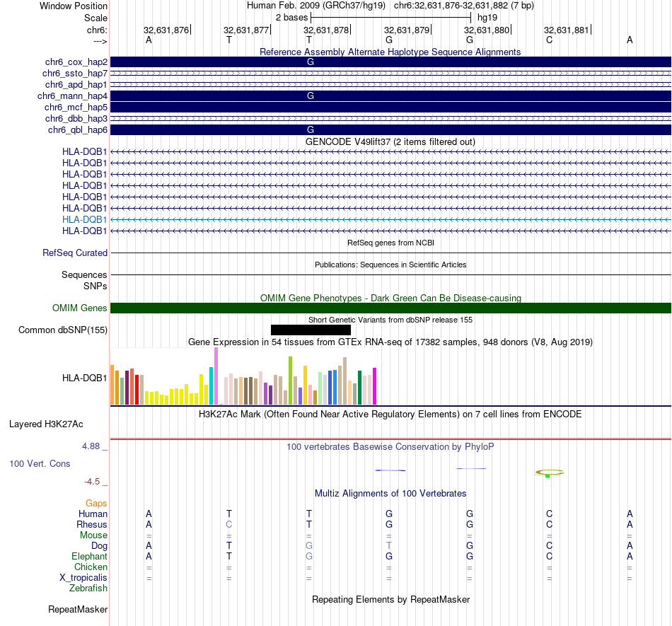Click the Window Position label
This screenshot has width=672, height=626.
coord(74,6)
